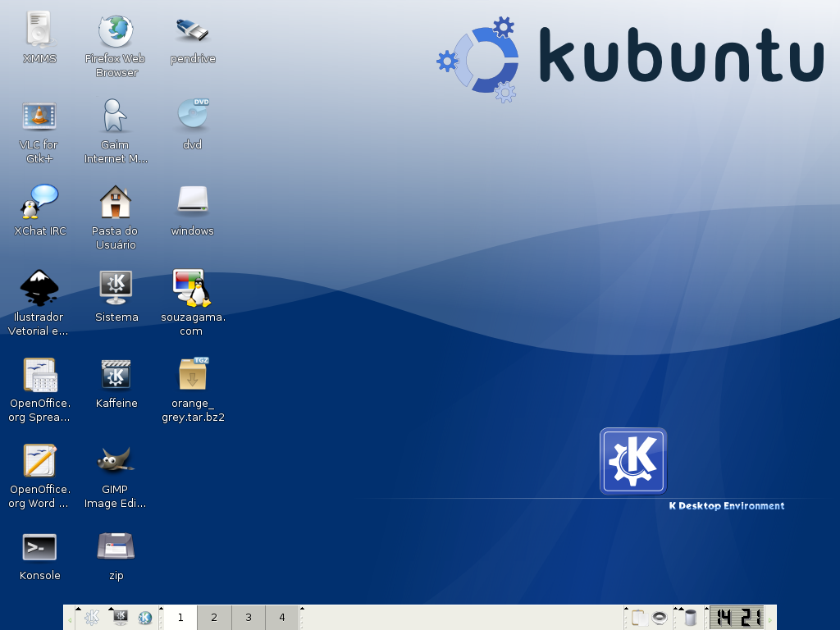
Task: Open the trash bin panel icon
Action: [x=691, y=618]
